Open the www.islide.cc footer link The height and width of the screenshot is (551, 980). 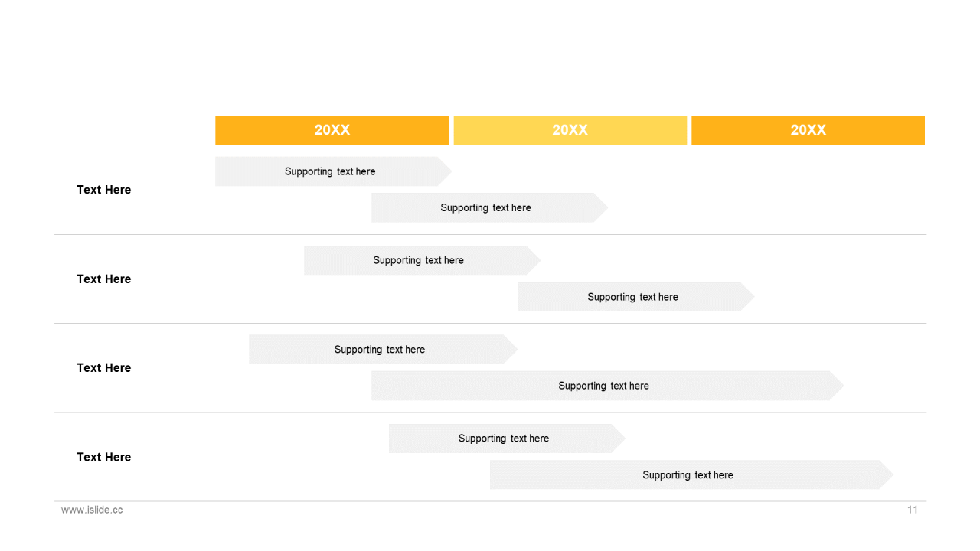click(x=92, y=510)
